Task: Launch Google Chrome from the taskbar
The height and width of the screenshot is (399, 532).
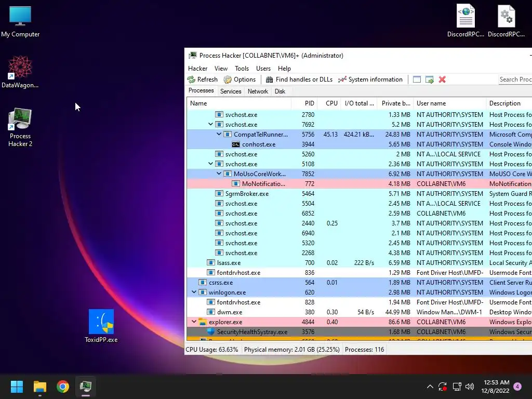Action: 63,387
